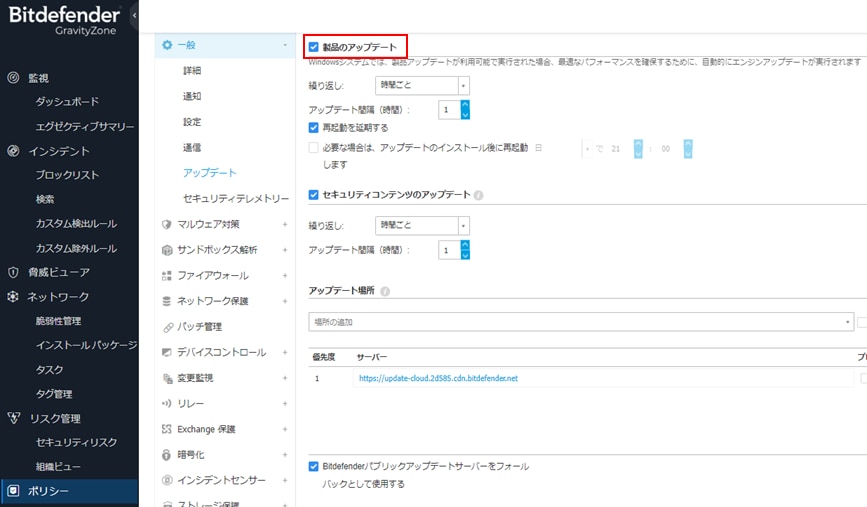Viewport: 867px width, 507px height.
Task: Open product update 繰り返し dropdown
Action: click(422, 85)
